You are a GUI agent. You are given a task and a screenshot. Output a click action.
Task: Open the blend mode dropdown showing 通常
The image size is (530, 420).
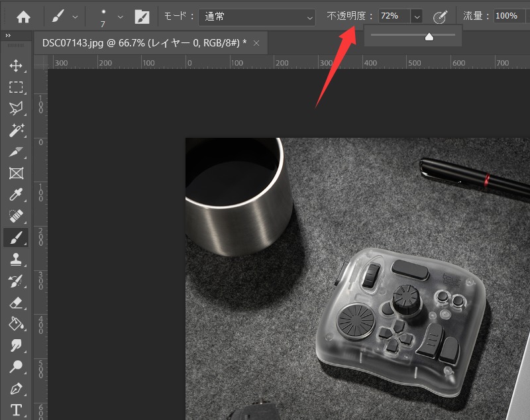pyautogui.click(x=257, y=17)
